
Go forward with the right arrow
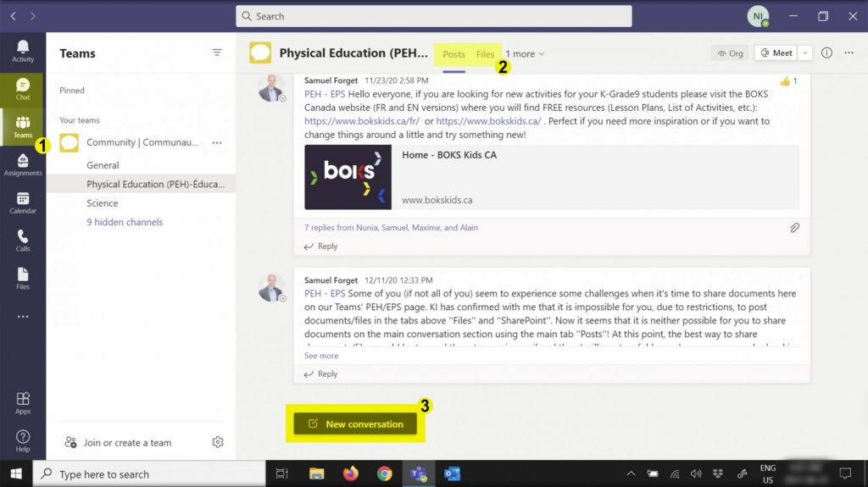33,16
